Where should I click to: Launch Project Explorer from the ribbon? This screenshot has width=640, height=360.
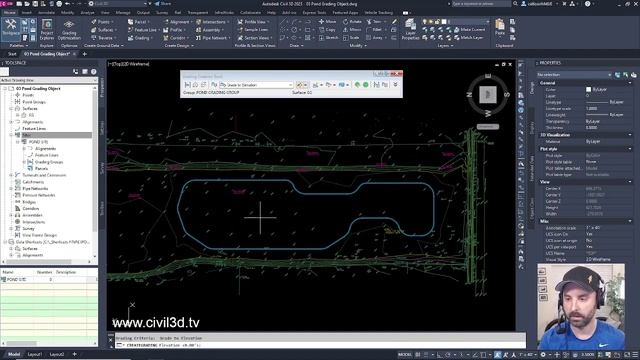(x=47, y=29)
